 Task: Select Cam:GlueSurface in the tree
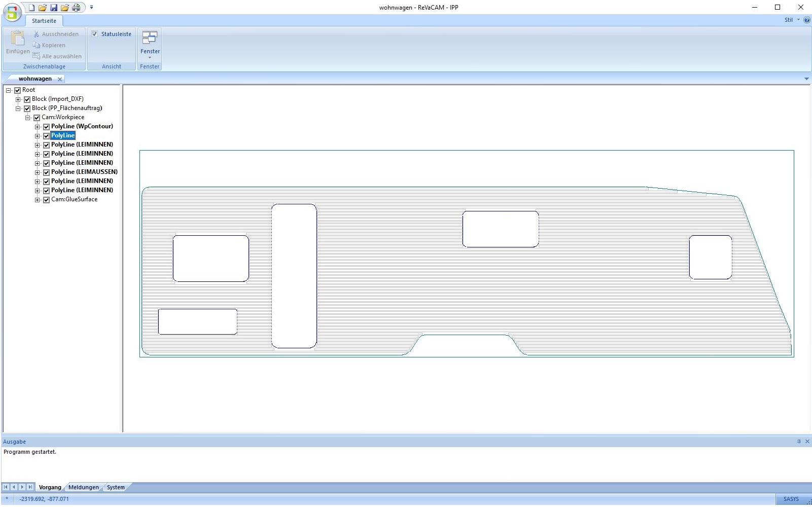[74, 199]
